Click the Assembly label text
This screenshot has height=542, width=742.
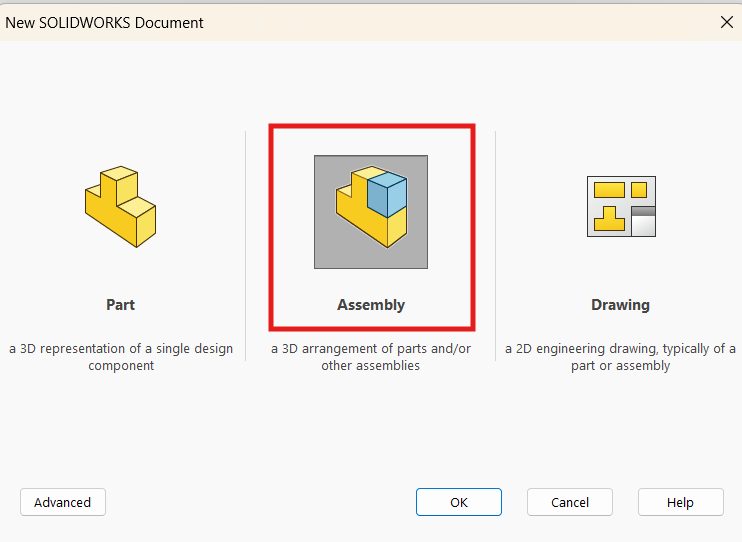[x=371, y=305]
